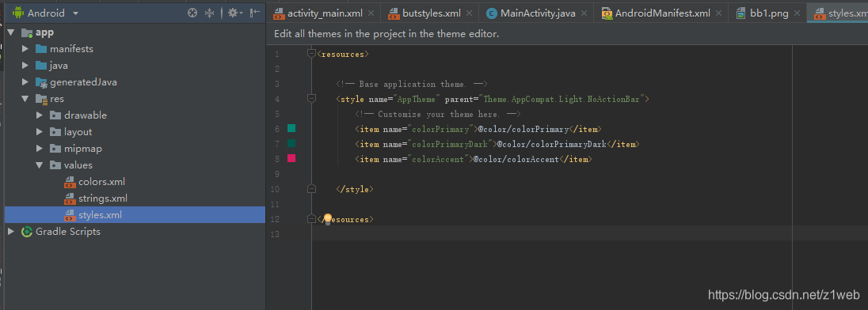Viewport: 868px width, 310px height.
Task: Select the mipmap folder
Action: [83, 149]
